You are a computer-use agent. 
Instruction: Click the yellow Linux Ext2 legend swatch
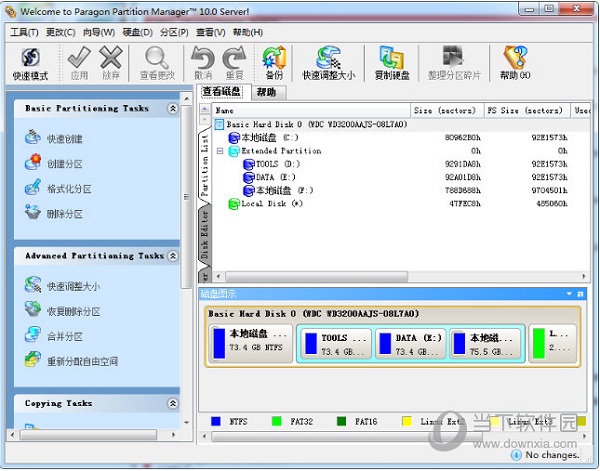(407, 422)
